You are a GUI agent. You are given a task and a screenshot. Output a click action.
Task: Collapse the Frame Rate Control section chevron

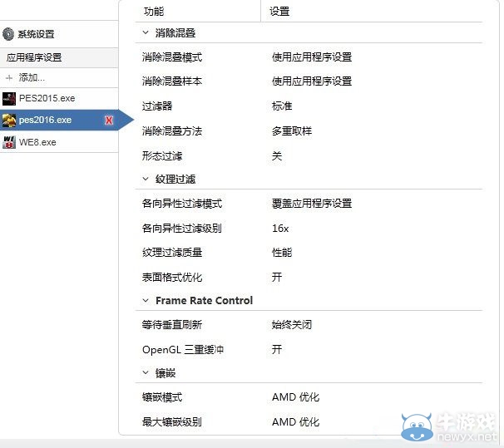point(146,300)
